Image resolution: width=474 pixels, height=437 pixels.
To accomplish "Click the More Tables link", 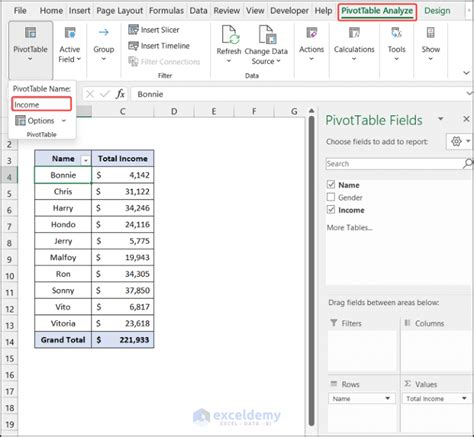I will coord(349,228).
